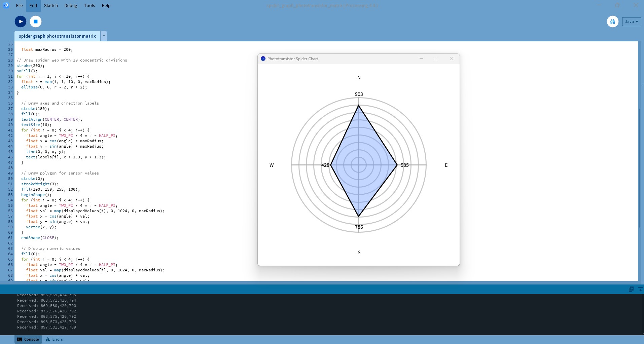Open the Tools menu
This screenshot has width=644, height=344.
point(90,5)
